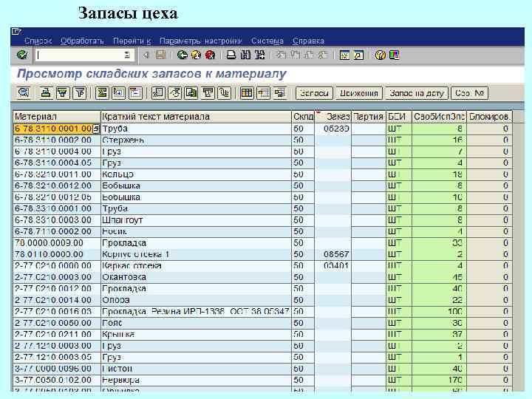Click quantity 170 in the Нервюра row

[440, 380]
